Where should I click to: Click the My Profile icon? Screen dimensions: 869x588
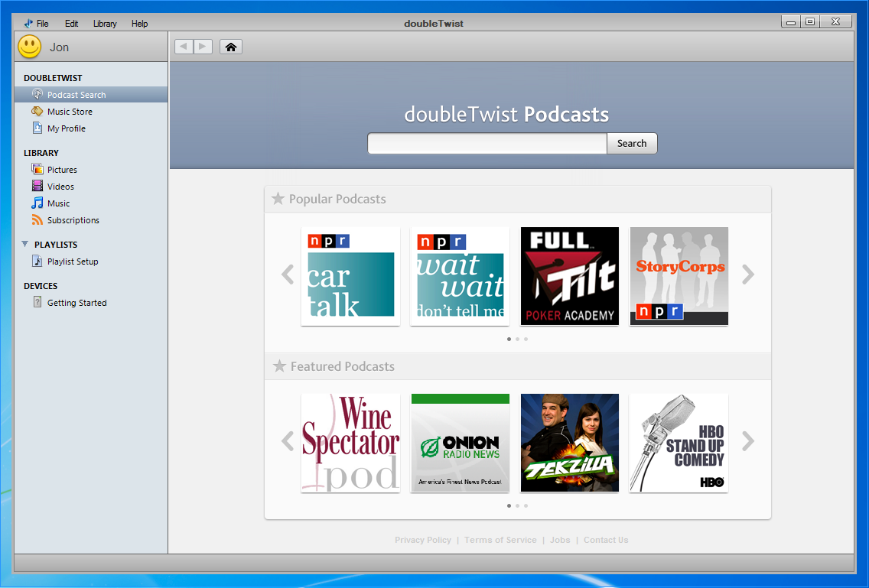point(37,128)
